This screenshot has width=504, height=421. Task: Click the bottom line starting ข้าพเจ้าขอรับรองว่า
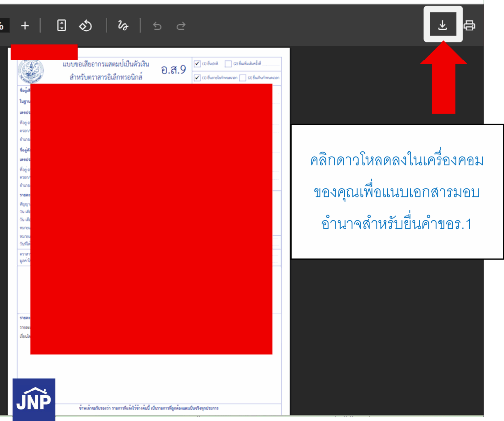tap(149, 408)
